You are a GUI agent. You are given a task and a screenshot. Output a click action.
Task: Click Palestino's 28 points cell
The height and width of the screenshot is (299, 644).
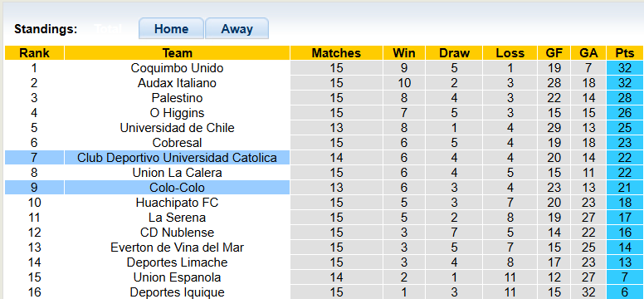click(x=625, y=98)
